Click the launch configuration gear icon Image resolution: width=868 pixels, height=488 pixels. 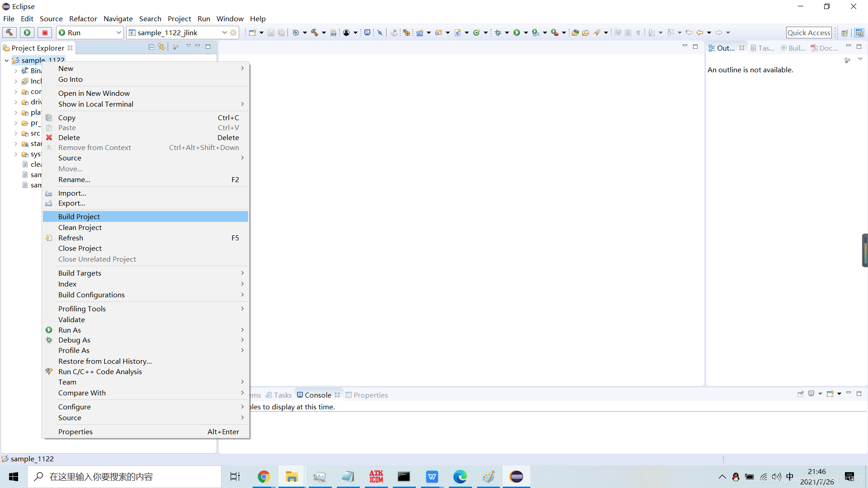pyautogui.click(x=233, y=33)
